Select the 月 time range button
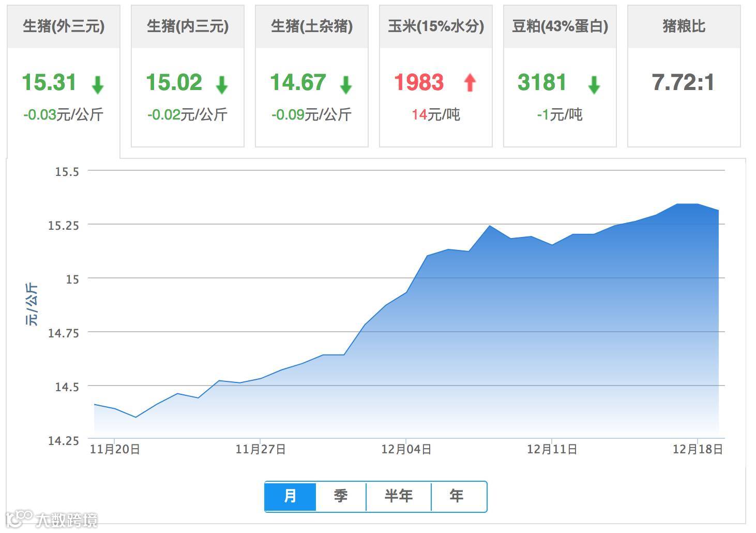756x533 pixels. pyautogui.click(x=290, y=496)
